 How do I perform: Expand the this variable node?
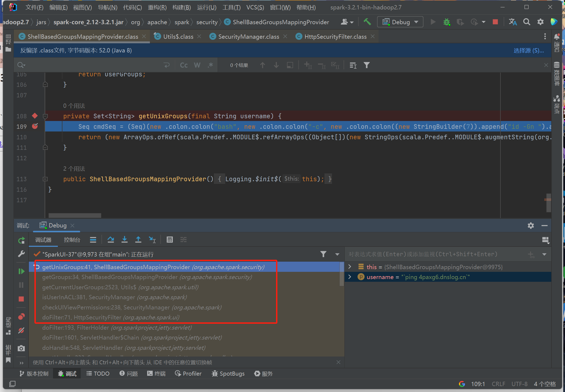[349, 267]
